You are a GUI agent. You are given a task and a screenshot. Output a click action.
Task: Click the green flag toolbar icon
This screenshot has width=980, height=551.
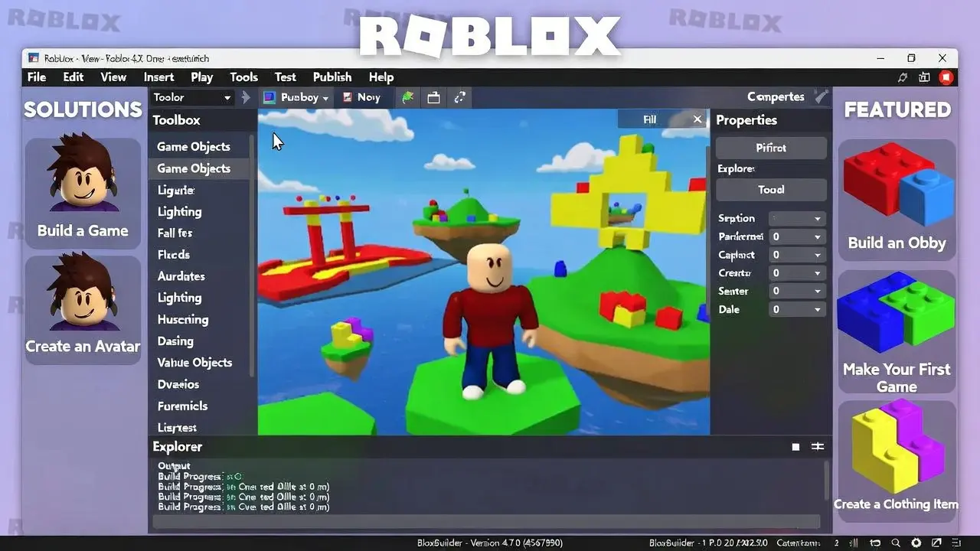[407, 97]
